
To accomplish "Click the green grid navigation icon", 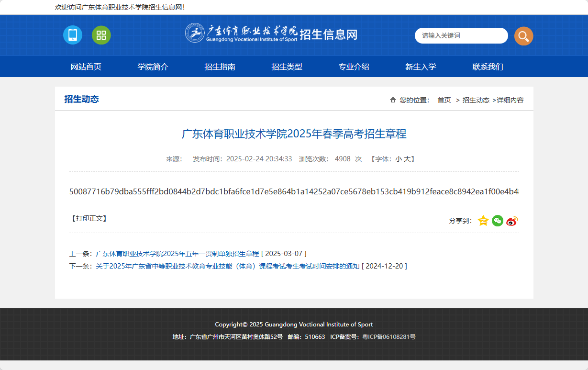I will [101, 35].
